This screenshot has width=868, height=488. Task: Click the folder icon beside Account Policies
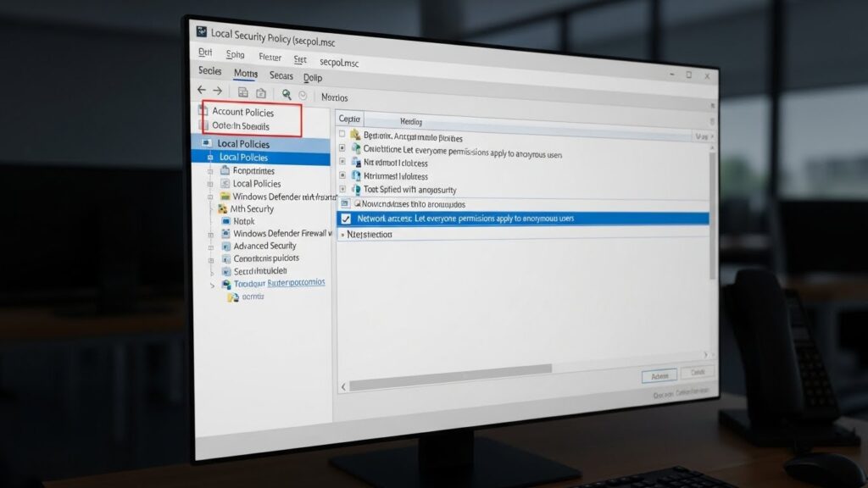coord(203,111)
